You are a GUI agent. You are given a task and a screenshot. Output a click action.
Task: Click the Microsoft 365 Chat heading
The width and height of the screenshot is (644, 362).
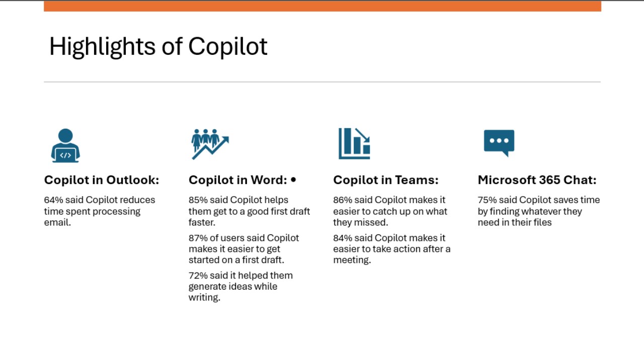point(537,180)
